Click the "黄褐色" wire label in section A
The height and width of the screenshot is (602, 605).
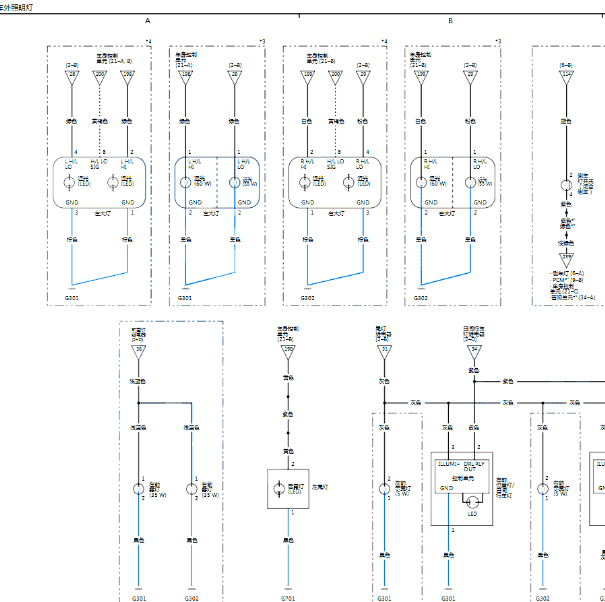[x=100, y=121]
